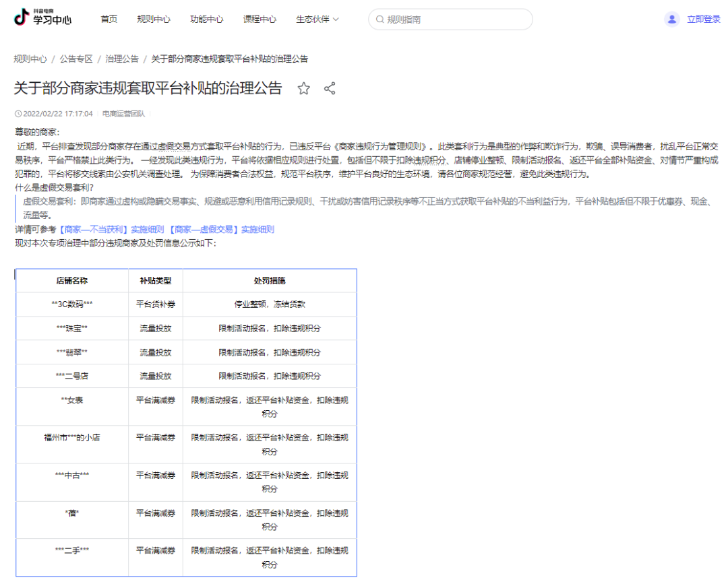Image resolution: width=728 pixels, height=584 pixels.
Task: Click the user avatar icon
Action: pyautogui.click(x=671, y=19)
